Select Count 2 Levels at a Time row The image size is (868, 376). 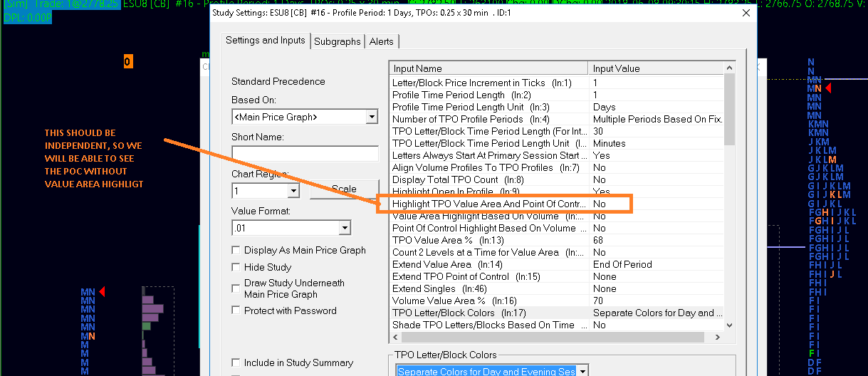pos(557,252)
